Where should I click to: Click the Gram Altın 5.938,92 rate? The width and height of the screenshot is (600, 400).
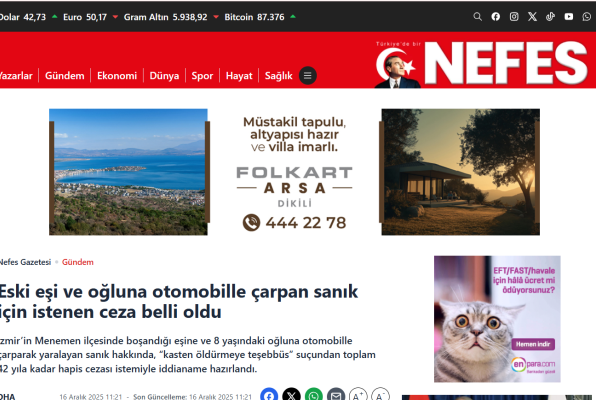point(171,17)
